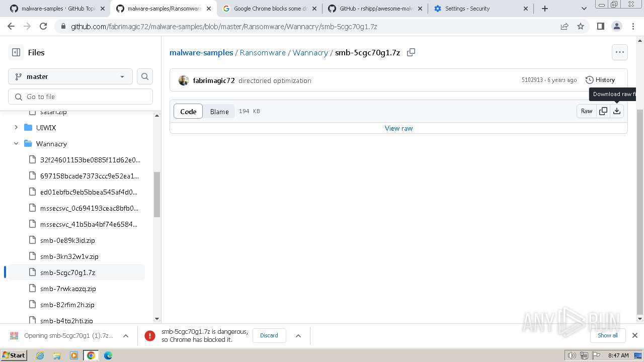Click fabrimagic72 avatar image
Viewport: 644px width, 362px height.
tap(184, 80)
